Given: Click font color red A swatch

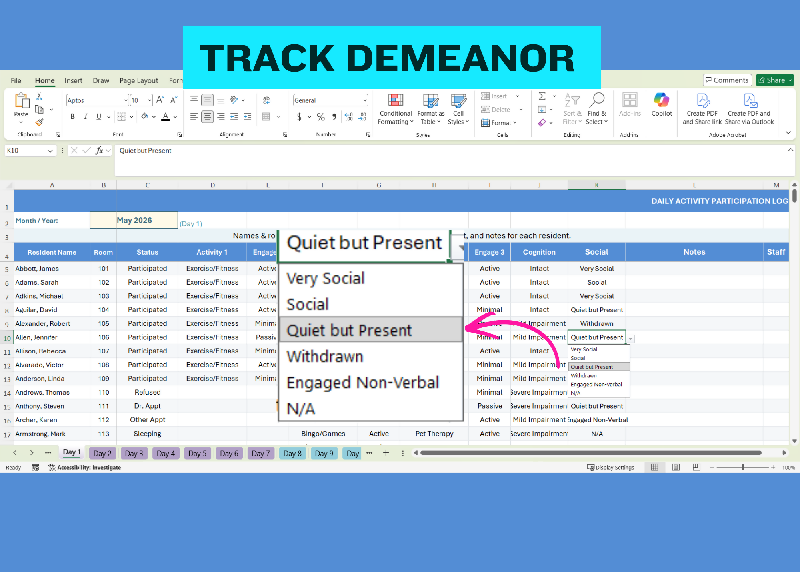Looking at the screenshot, I should (166, 117).
